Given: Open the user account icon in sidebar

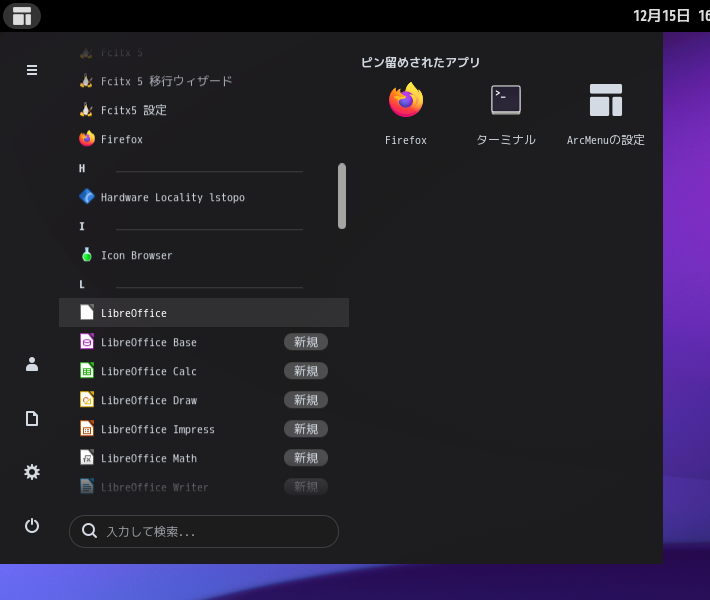Looking at the screenshot, I should click(x=32, y=364).
